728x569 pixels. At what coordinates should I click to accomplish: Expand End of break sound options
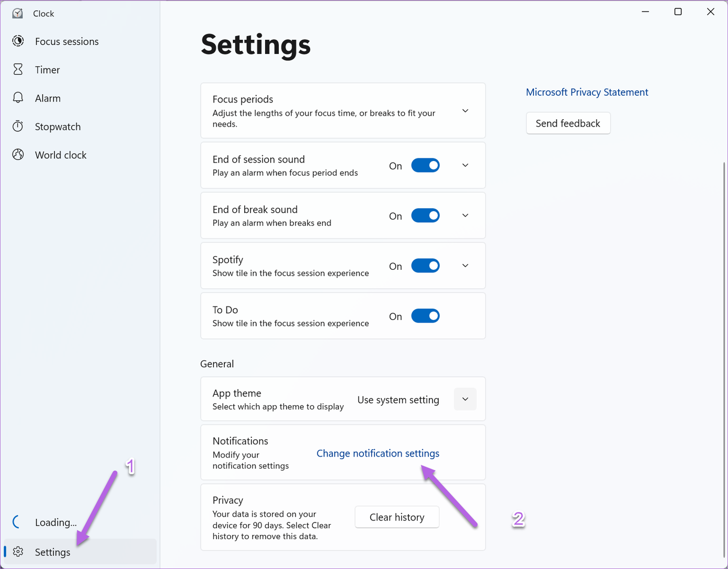[x=465, y=215]
